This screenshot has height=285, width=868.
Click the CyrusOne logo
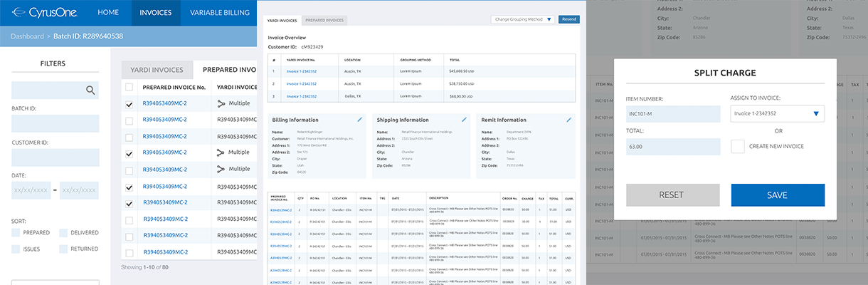pos(44,12)
